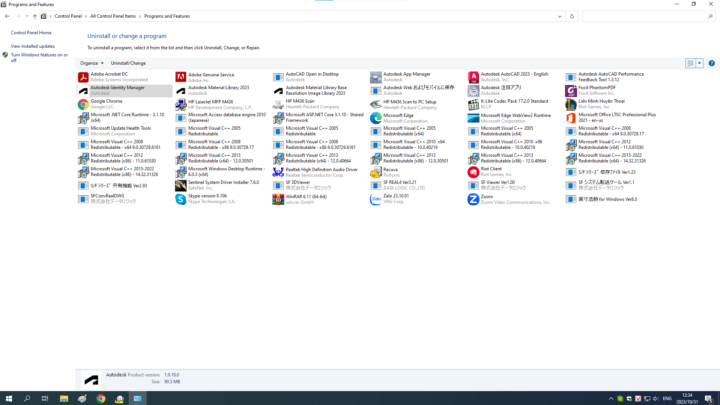This screenshot has width=720, height=405.
Task: Select Microsoft ASP.NET Core 3.1.10 Shared Framework
Action: tap(320, 118)
